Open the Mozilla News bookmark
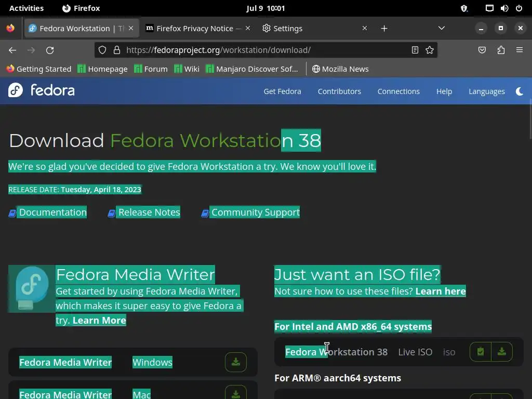 coord(340,69)
